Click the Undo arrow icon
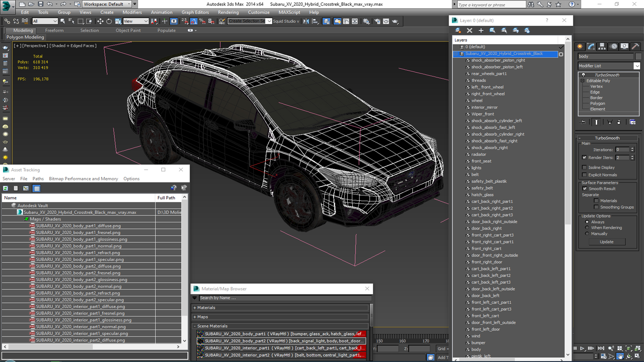644x362 pixels. click(x=50, y=4)
